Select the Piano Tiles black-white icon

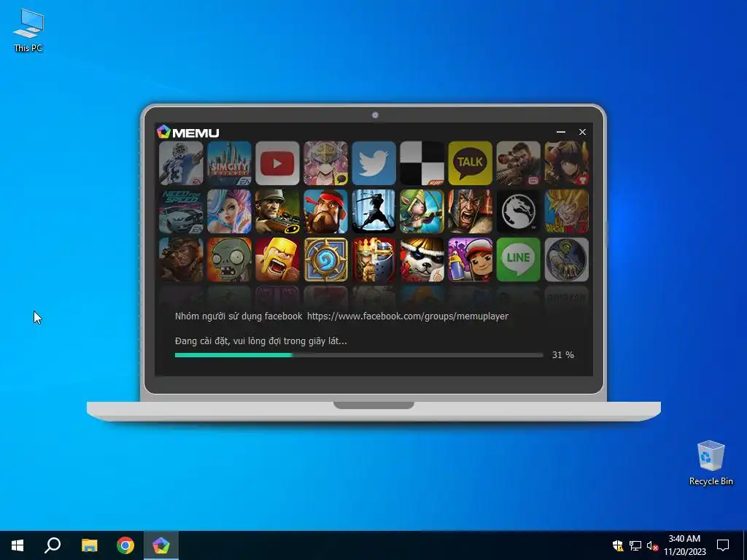(422, 163)
